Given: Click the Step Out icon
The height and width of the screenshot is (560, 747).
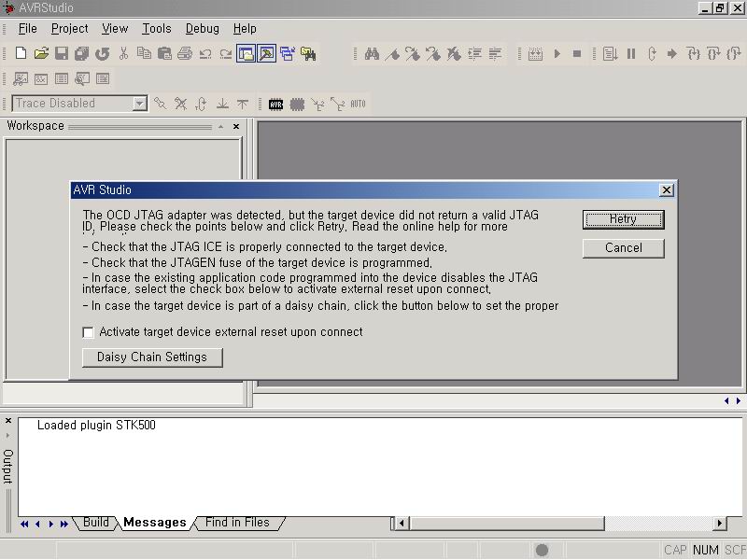Looking at the screenshot, I should pos(734,54).
